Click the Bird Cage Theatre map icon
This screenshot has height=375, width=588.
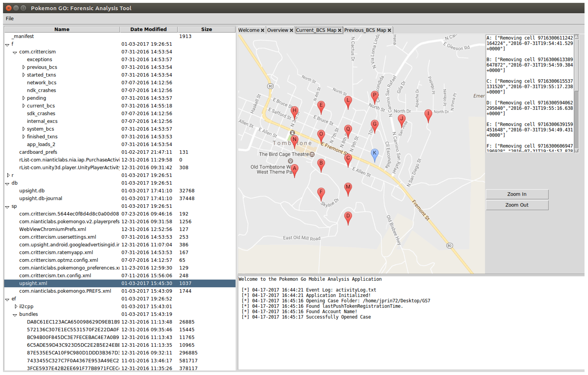pos(312,154)
